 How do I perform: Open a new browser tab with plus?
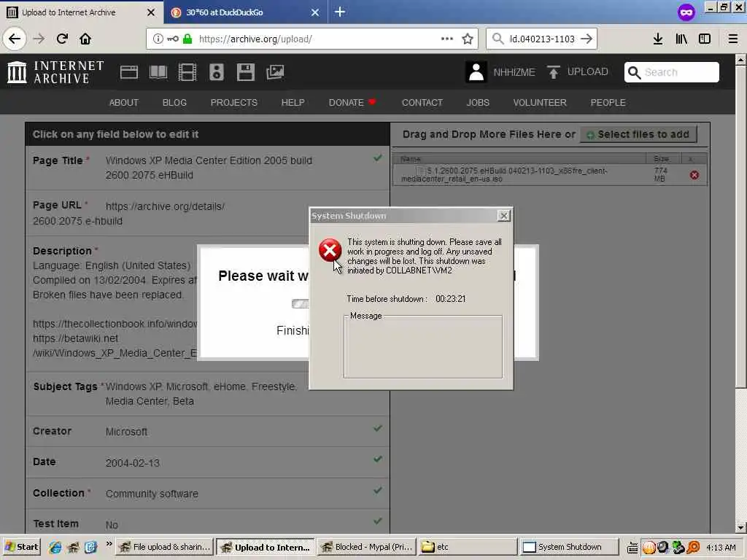click(x=340, y=12)
